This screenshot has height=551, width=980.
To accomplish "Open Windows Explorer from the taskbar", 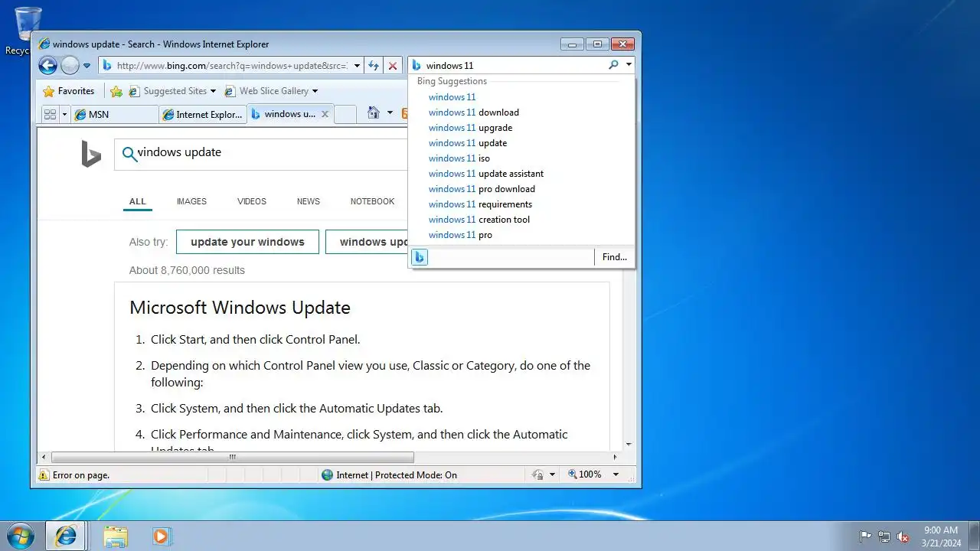I will coord(116,536).
